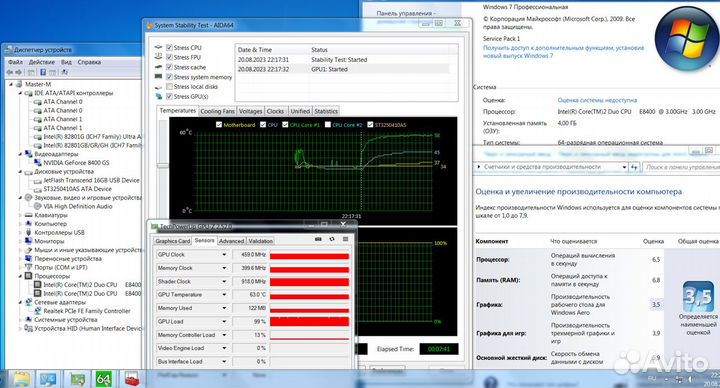Click control panel search input field
Screen dimensions: 720x388
click(x=681, y=167)
